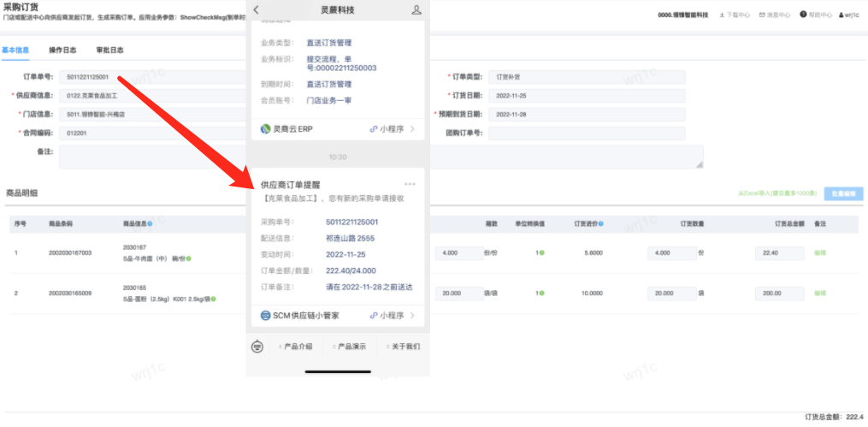Image resolution: width=868 pixels, height=427 pixels.
Task: Click green dot icon after S品-牛肉面 item
Action: click(x=189, y=258)
